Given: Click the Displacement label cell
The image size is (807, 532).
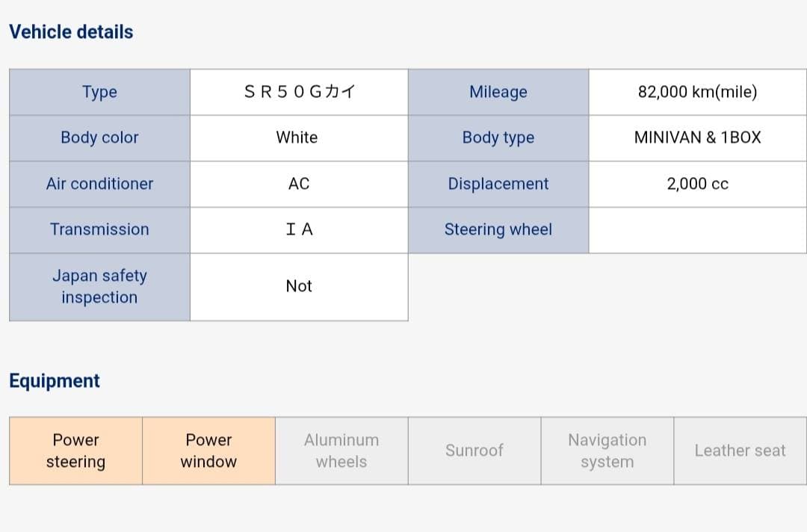Looking at the screenshot, I should tap(498, 184).
